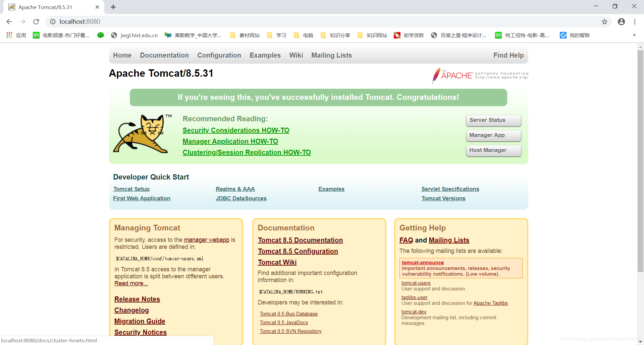This screenshot has width=644, height=345.
Task: Open Security Considerations HOW-TO link
Action: click(236, 130)
